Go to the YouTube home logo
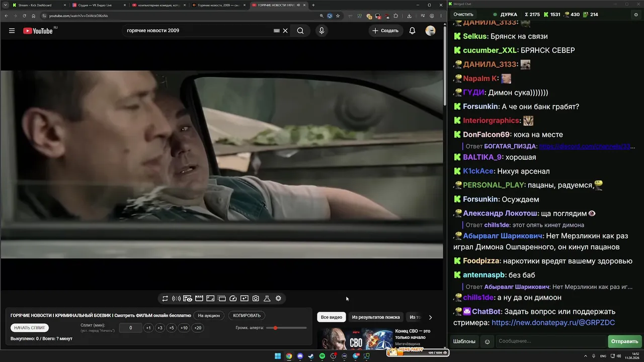 (x=38, y=31)
